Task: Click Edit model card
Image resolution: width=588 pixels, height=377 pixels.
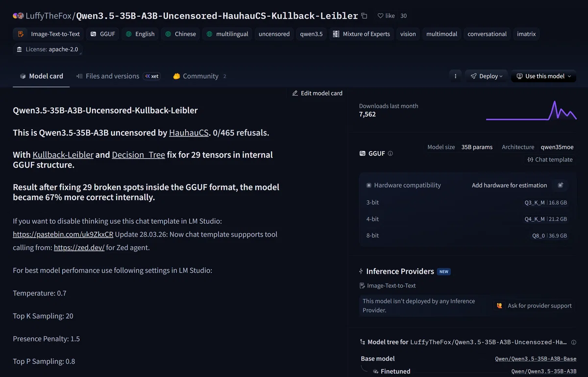Action: pyautogui.click(x=317, y=93)
